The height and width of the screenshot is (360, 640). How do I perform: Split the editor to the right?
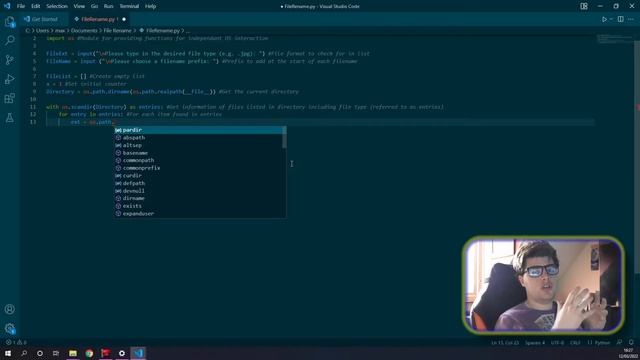coord(620,19)
